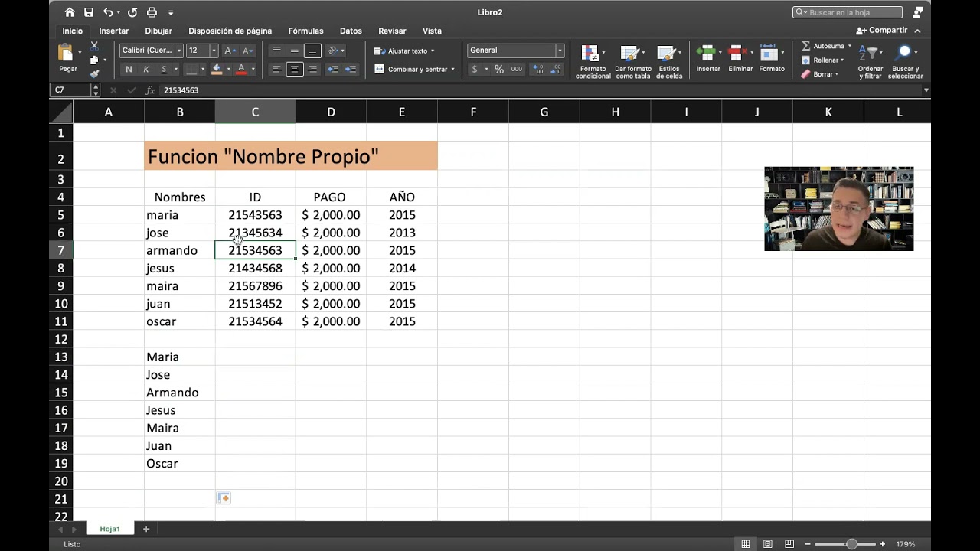980x551 pixels.
Task: Cut selection with the scissors icon
Action: pos(94,46)
